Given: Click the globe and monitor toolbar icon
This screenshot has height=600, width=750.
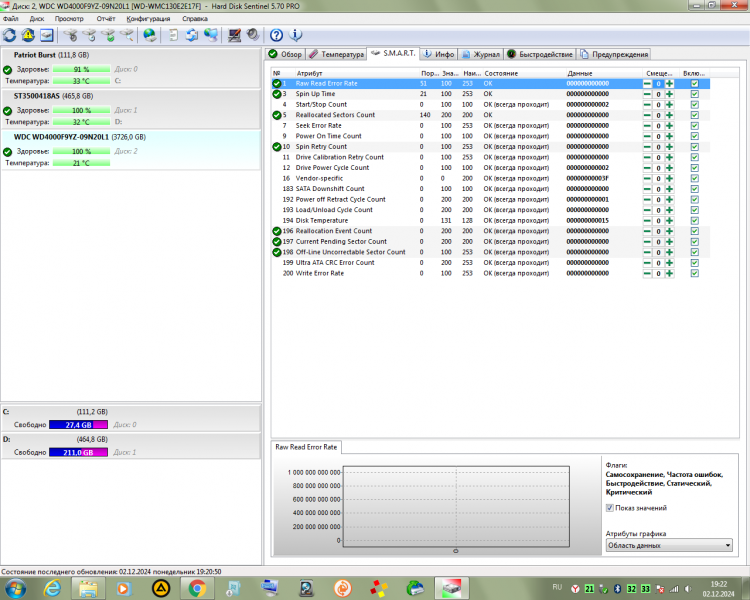Looking at the screenshot, I should (x=211, y=35).
